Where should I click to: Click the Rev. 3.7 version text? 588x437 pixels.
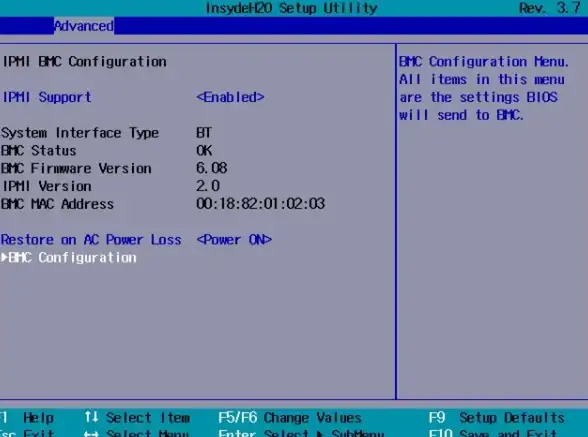click(550, 8)
